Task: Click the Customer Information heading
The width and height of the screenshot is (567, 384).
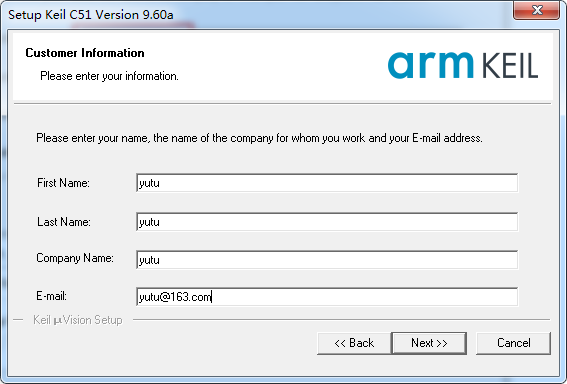Action: [85, 53]
